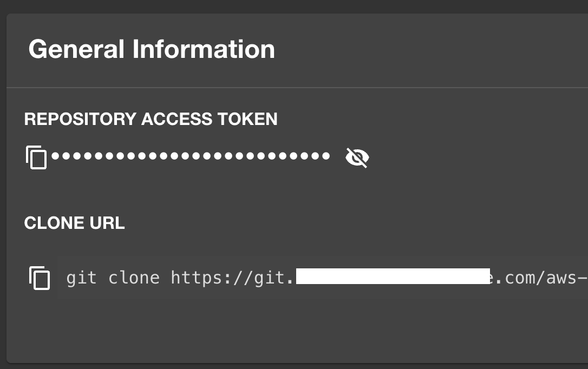Click the CLONE URL section heading
The width and height of the screenshot is (588, 369).
point(74,222)
